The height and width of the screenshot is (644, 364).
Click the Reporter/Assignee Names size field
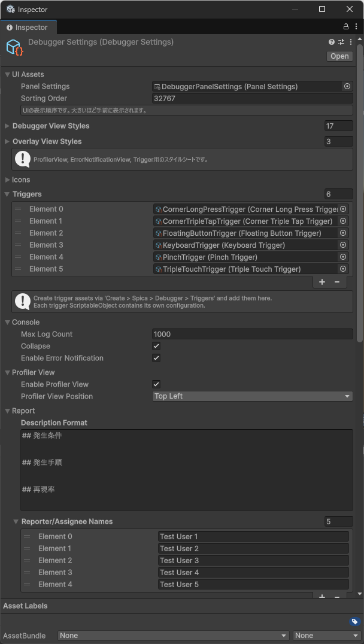[x=338, y=521]
